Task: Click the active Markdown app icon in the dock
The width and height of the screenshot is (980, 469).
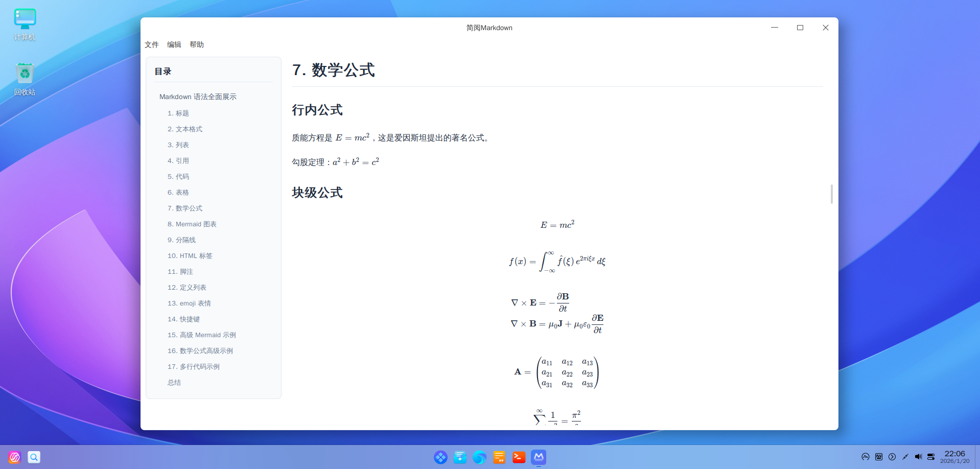Action: [538, 457]
